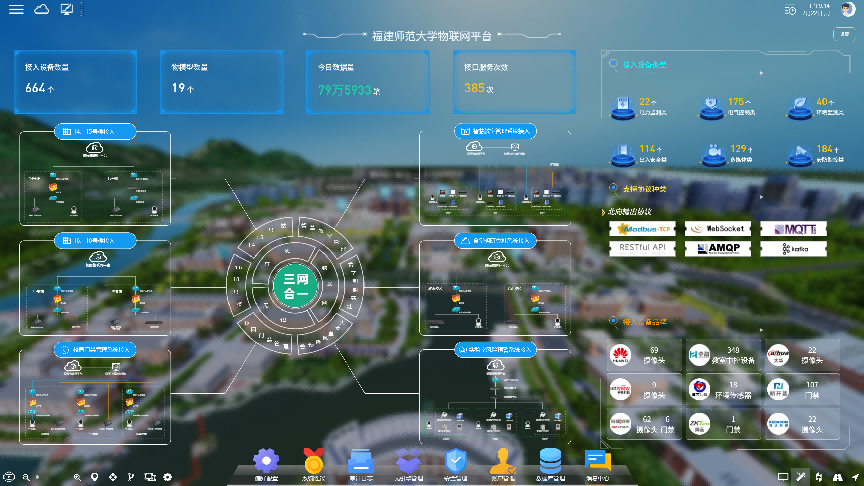This screenshot has height=486, width=864.
Task: Click the small button below the avatar
Action: coord(844,34)
